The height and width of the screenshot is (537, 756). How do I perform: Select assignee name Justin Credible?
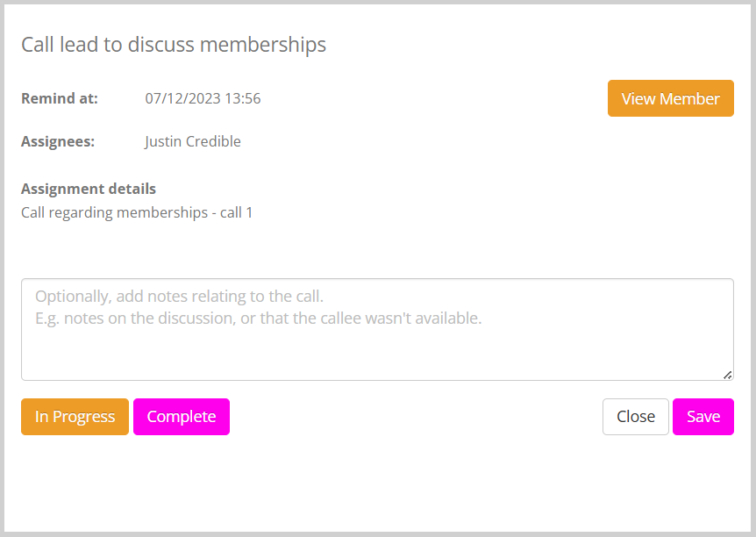(x=192, y=141)
